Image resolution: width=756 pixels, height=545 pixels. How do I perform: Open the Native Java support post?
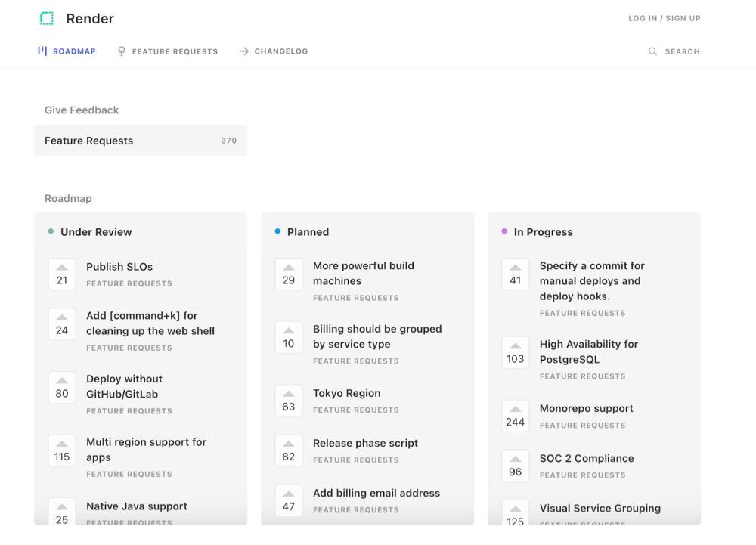coord(137,506)
